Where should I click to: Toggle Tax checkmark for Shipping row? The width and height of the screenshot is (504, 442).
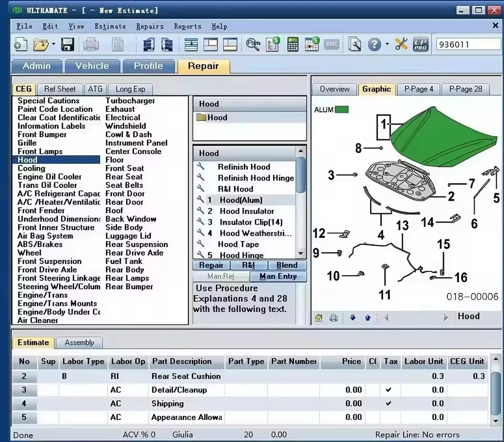[388, 404]
